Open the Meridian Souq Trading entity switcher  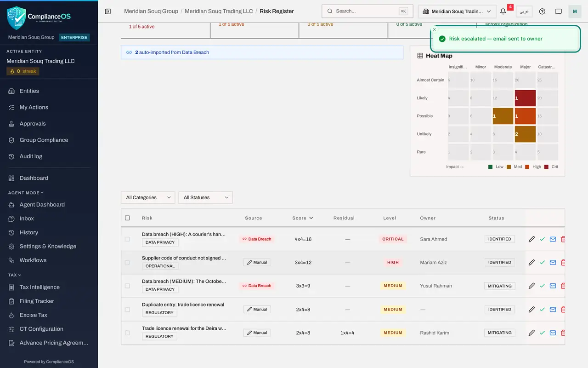[457, 11]
